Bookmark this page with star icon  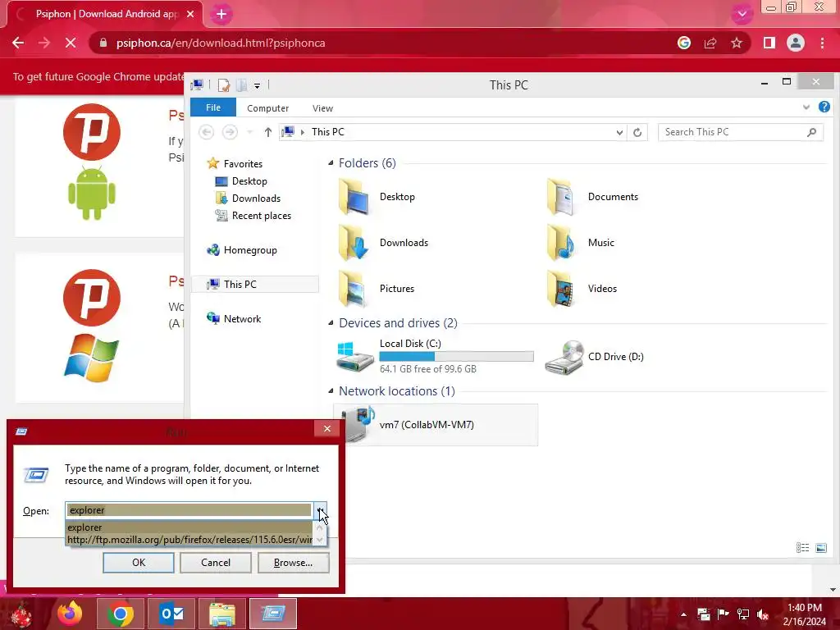(x=737, y=43)
